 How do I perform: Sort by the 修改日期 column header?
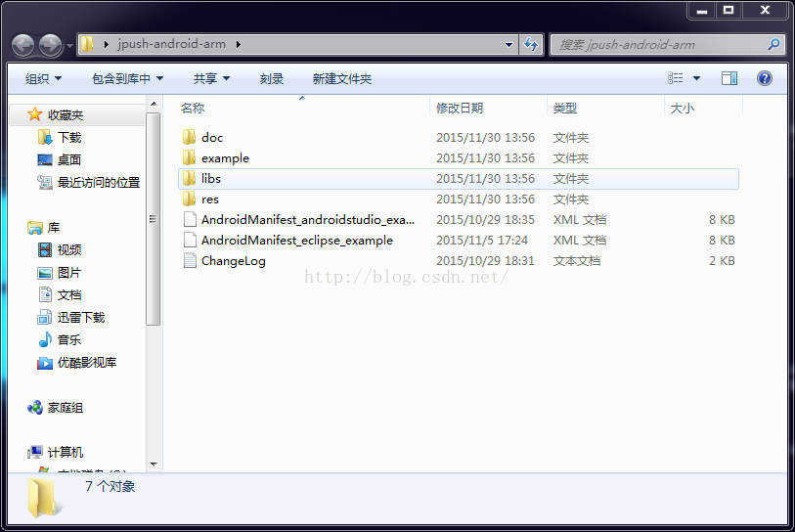click(460, 108)
